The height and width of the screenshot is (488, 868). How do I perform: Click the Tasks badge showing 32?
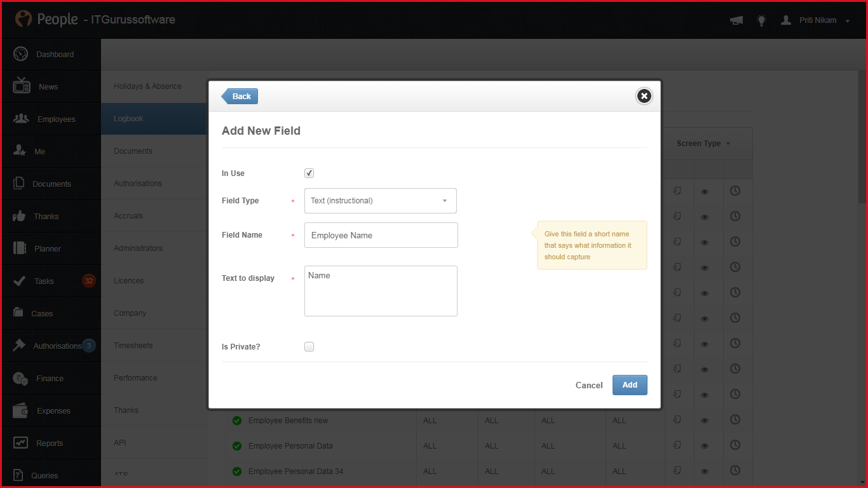(x=89, y=281)
